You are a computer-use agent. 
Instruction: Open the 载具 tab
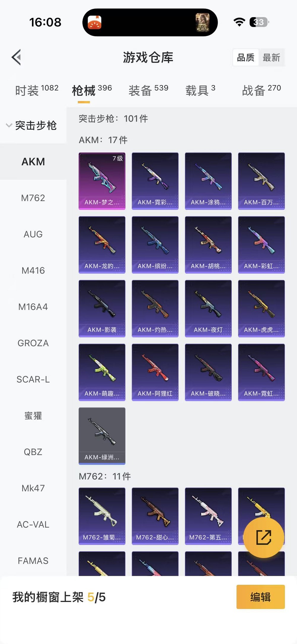point(200,90)
